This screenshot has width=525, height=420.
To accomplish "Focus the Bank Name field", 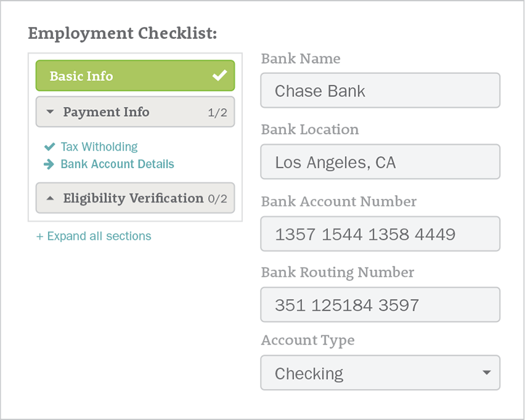I will [380, 91].
